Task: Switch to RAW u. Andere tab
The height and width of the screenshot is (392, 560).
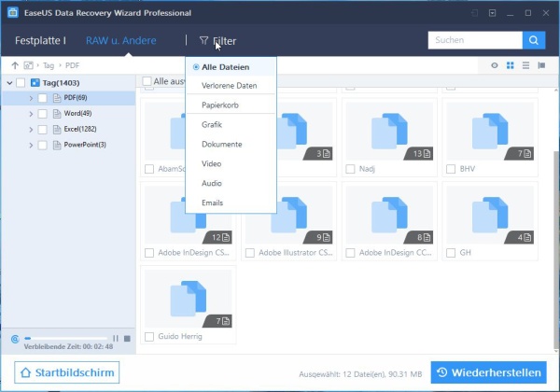Action: click(x=120, y=40)
